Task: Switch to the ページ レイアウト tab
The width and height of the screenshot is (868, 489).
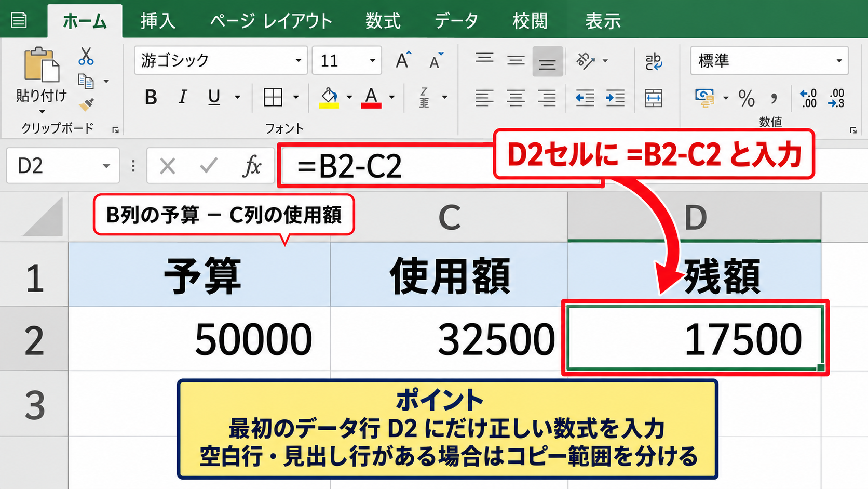Action: click(x=271, y=21)
